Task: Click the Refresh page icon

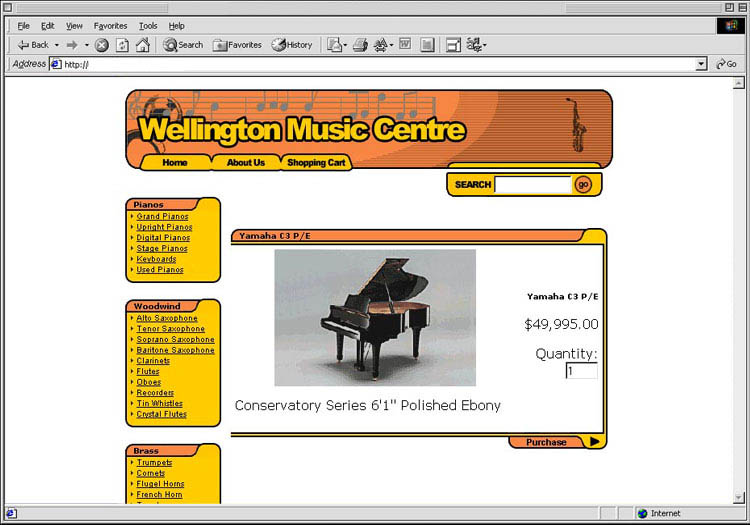Action: coord(122,45)
